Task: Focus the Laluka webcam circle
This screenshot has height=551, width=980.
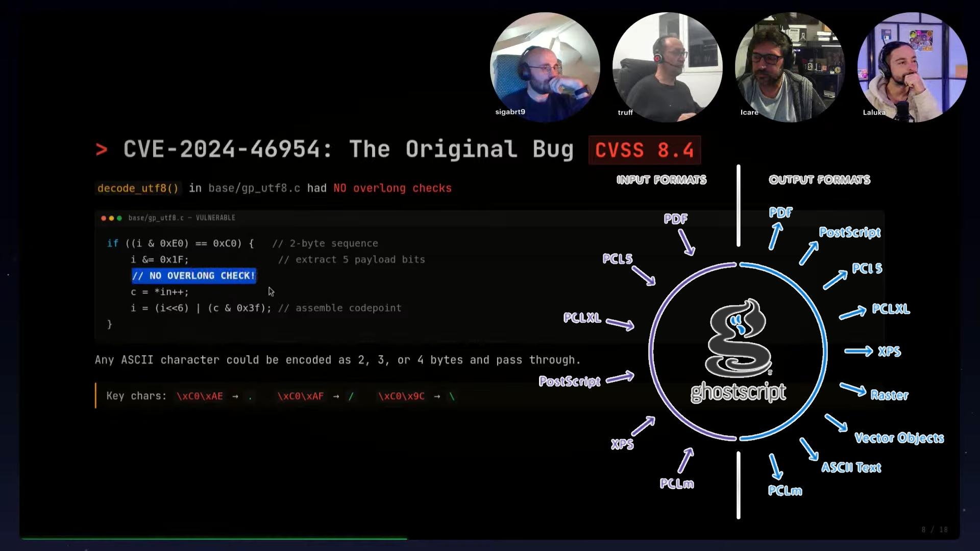Action: [912, 67]
